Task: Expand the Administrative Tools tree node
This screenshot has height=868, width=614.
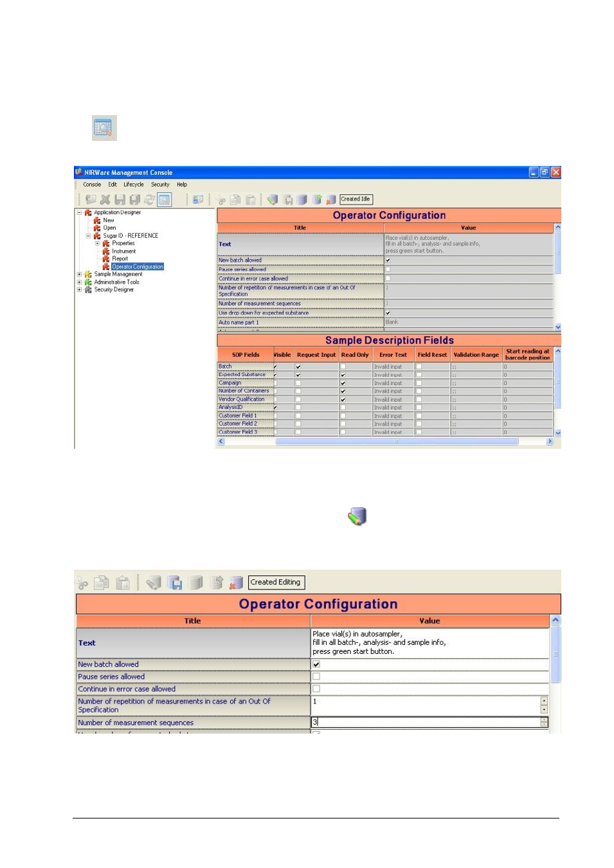Action: 79,282
